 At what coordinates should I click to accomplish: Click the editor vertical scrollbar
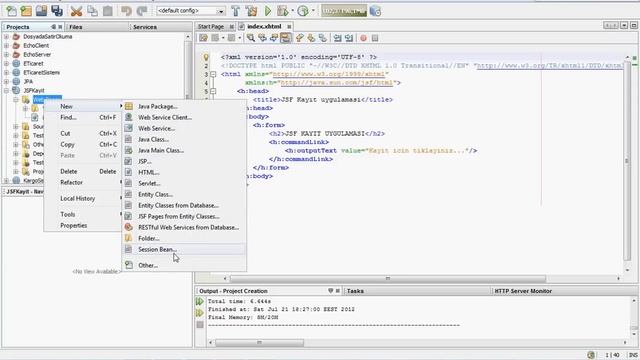tap(627, 161)
